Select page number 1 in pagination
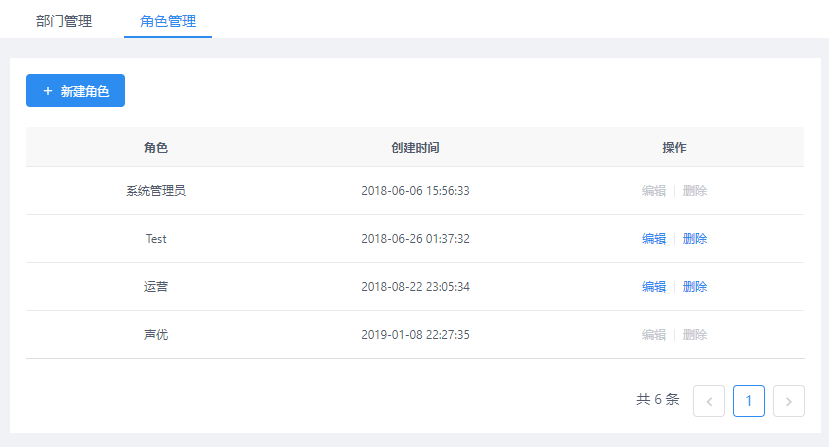Screen dimensions: 829x447 click(x=749, y=401)
